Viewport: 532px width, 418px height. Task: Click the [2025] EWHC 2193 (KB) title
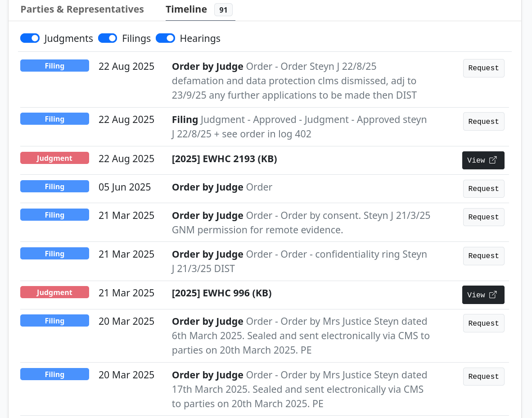[224, 159]
